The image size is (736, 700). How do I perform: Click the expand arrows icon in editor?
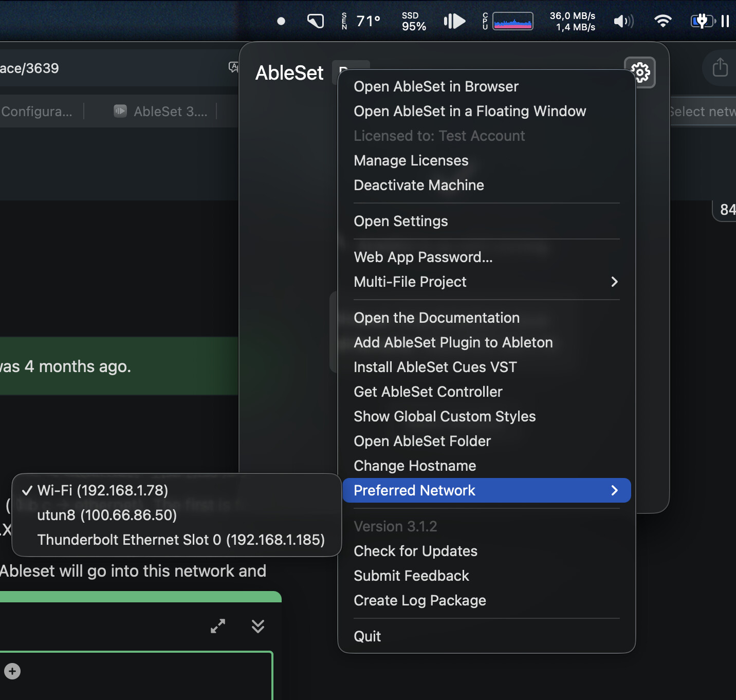pos(218,626)
